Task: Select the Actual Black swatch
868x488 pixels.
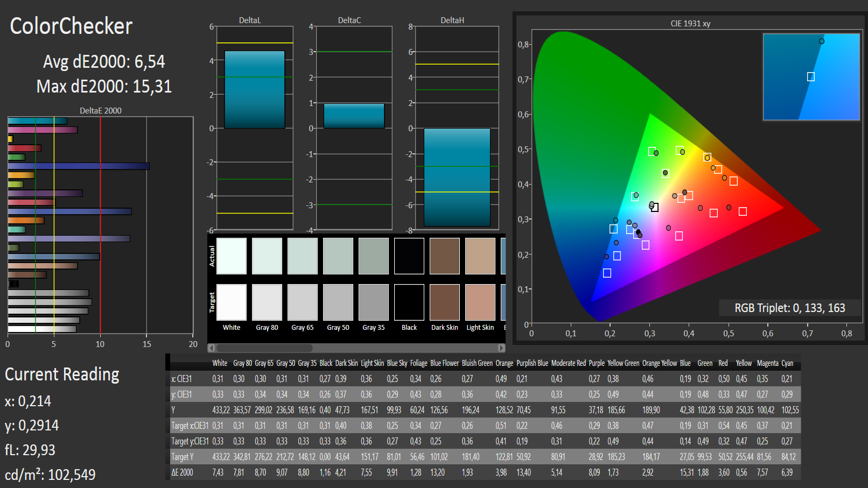Action: tap(409, 256)
